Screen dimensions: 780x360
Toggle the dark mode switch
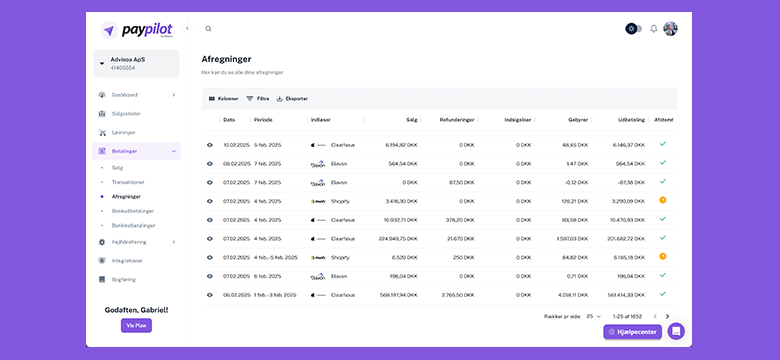634,29
